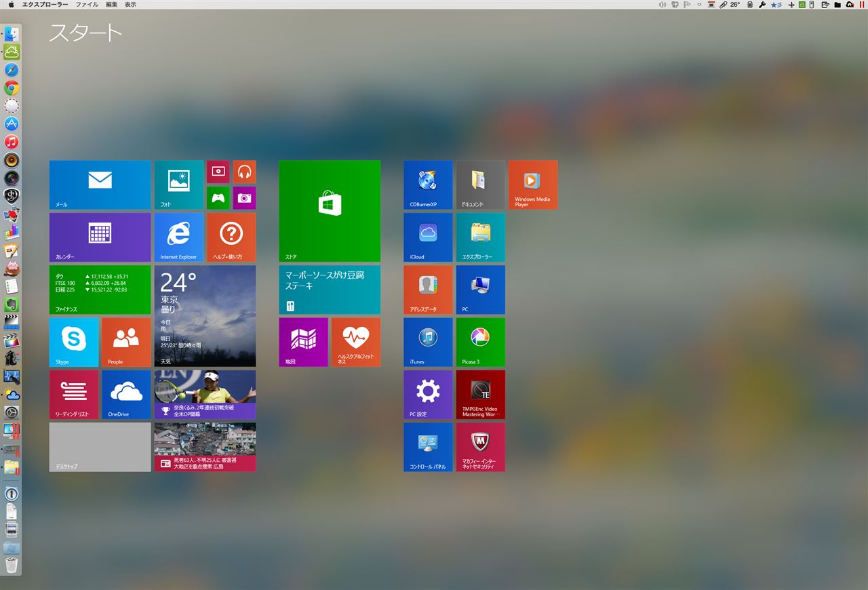
Task: Launch Evernote from the Dock
Action: [x=12, y=304]
